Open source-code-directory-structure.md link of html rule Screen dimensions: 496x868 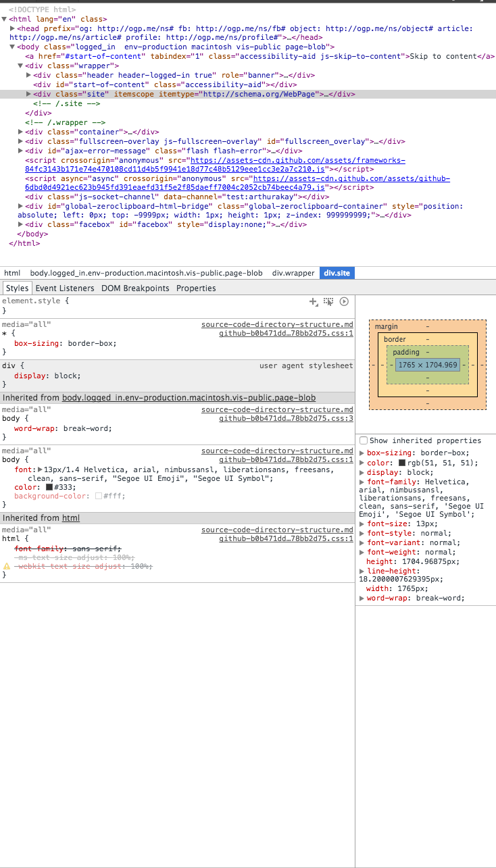(277, 530)
